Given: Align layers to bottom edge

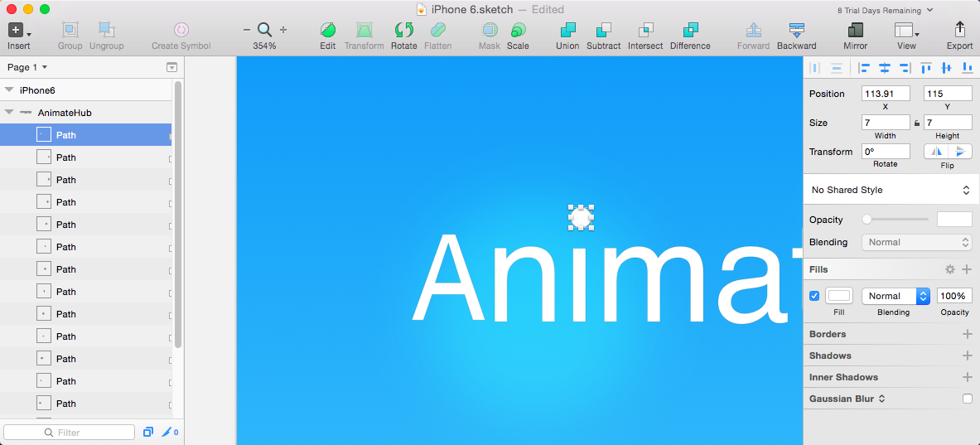Looking at the screenshot, I should click(x=967, y=67).
